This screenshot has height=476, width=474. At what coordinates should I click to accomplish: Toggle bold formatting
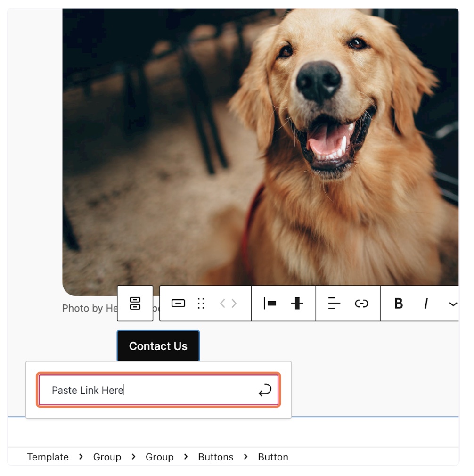point(398,303)
